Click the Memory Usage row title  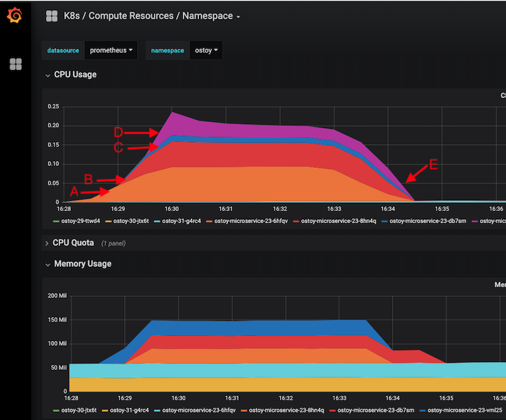[x=82, y=264]
